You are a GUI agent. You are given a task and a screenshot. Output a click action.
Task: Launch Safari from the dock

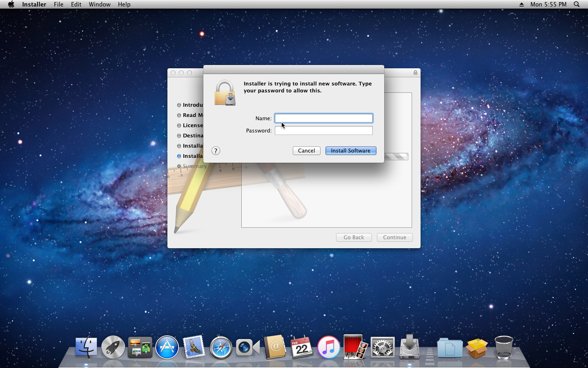[x=221, y=348]
